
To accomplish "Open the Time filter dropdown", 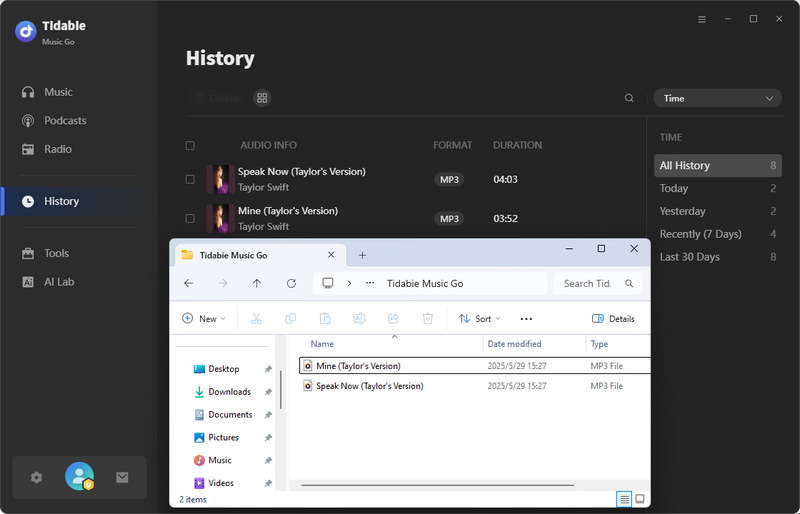I will [x=717, y=99].
